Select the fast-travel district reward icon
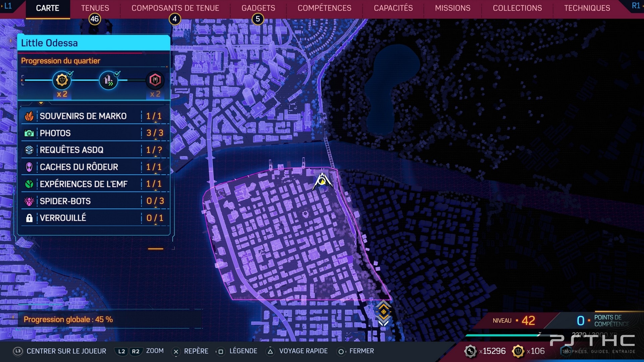Image resolution: width=644 pixels, height=362 pixels. pos(108,80)
